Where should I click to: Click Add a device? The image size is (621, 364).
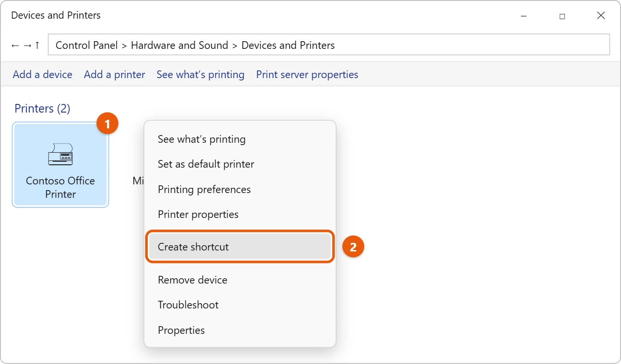(43, 75)
